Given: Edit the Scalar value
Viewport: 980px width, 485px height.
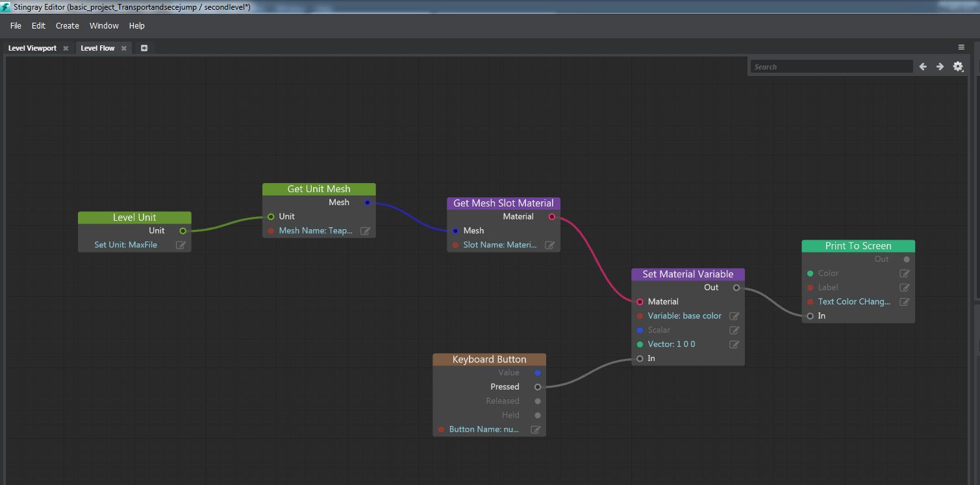Looking at the screenshot, I should pyautogui.click(x=734, y=330).
